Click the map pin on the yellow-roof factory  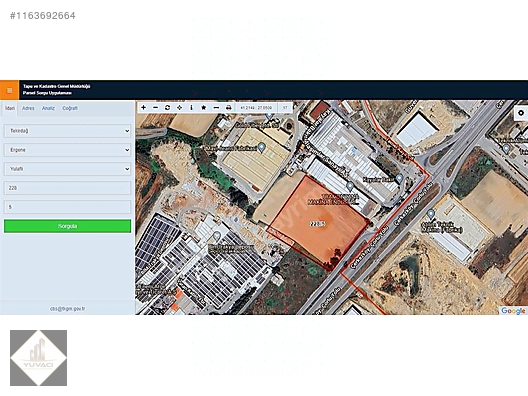point(262,147)
